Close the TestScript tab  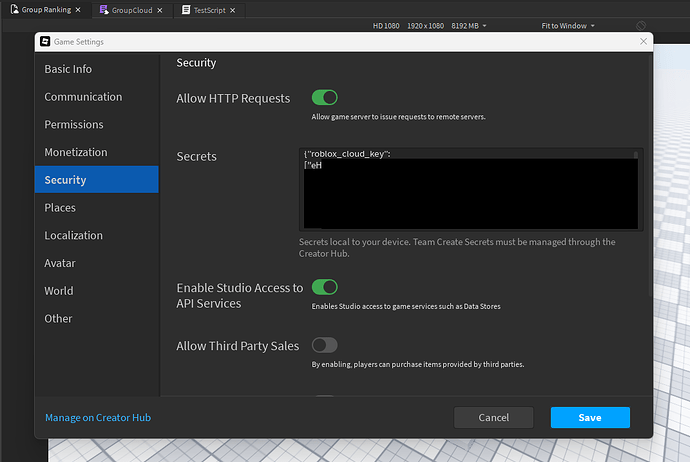click(x=232, y=10)
